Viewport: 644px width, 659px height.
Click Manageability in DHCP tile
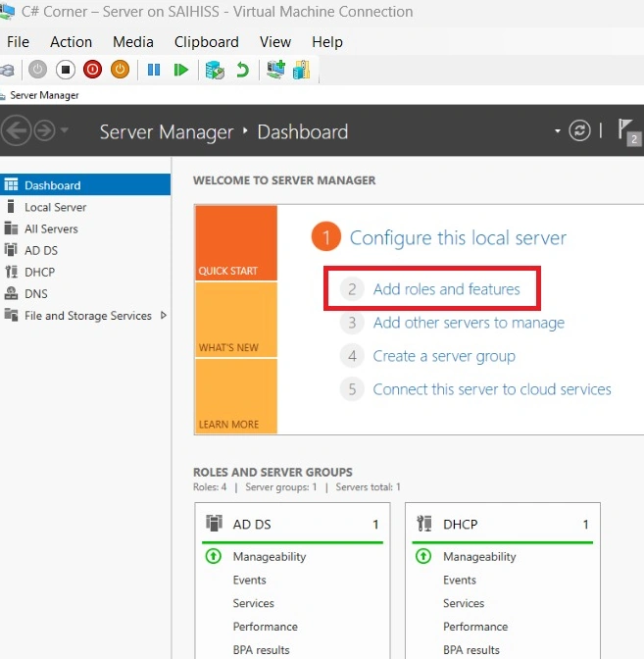[479, 557]
